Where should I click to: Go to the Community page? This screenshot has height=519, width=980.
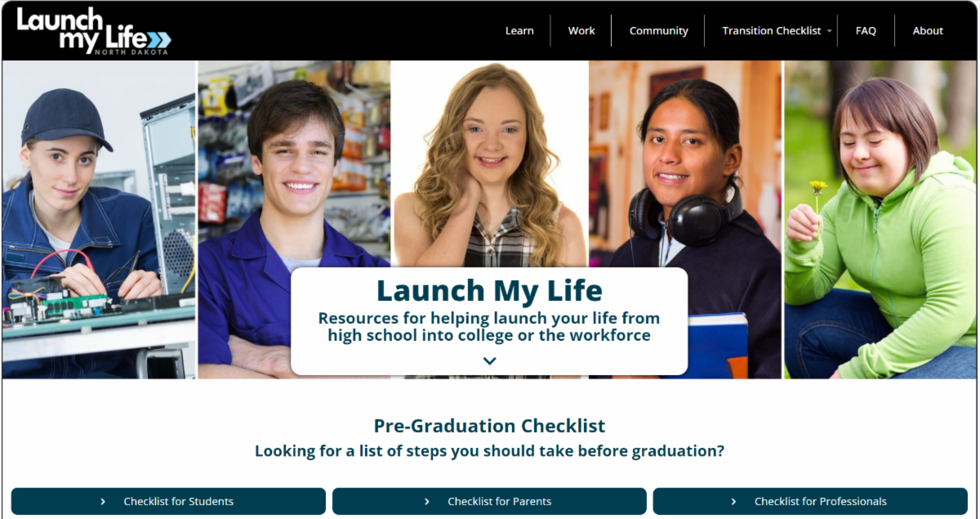click(x=658, y=30)
